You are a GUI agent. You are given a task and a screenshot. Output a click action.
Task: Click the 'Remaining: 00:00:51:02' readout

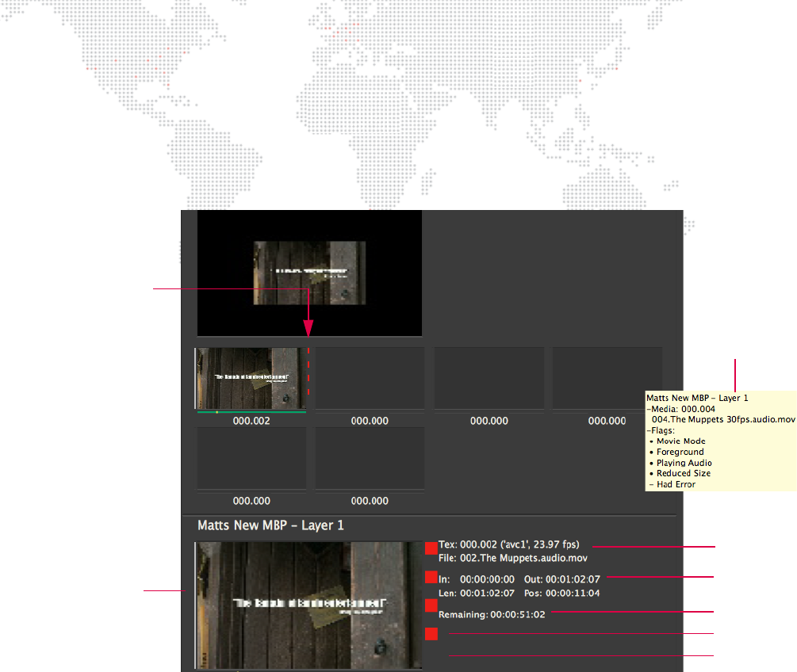492,615
